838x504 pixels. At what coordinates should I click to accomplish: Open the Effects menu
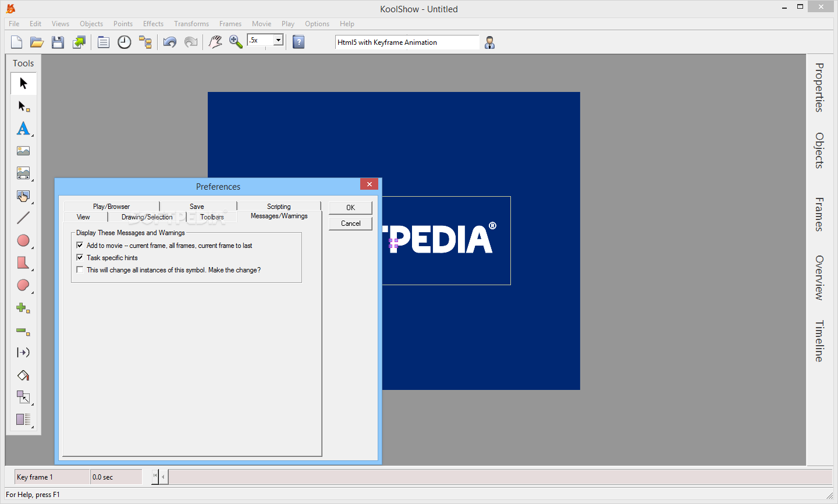click(153, 24)
